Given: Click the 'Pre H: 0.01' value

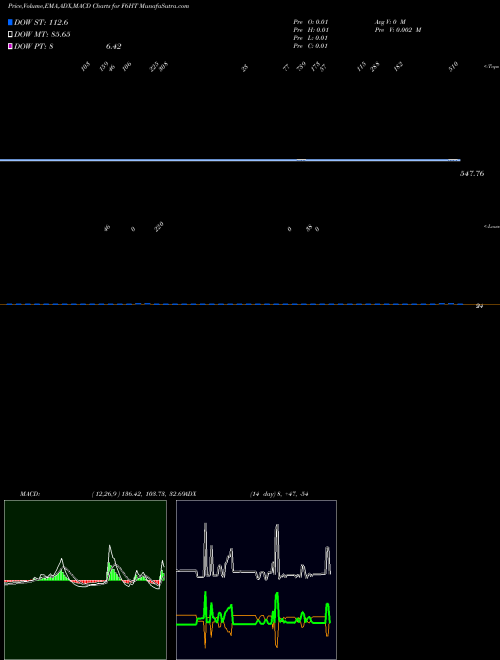Looking at the screenshot, I should [311, 30].
